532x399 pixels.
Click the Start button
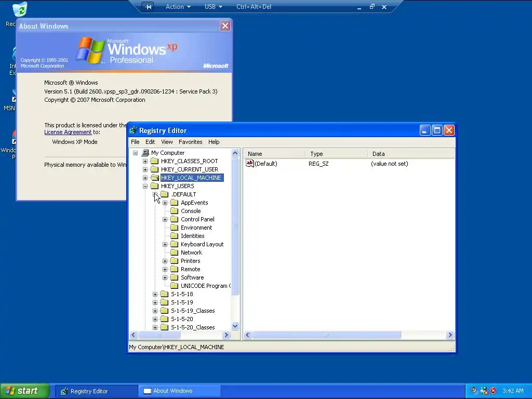(x=25, y=391)
